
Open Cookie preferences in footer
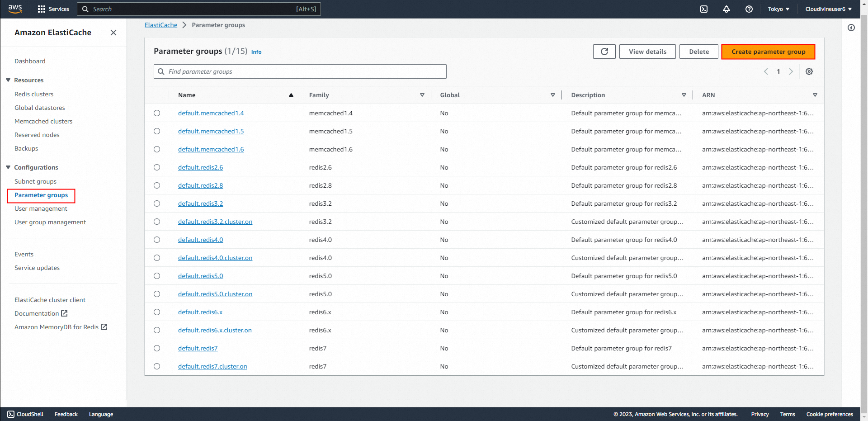click(x=830, y=414)
